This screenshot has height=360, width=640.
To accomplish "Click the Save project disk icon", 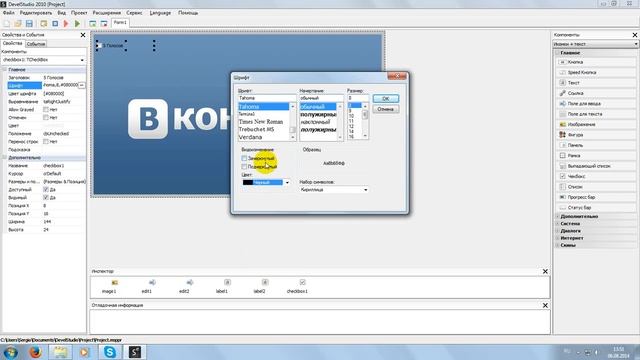I will (29, 24).
